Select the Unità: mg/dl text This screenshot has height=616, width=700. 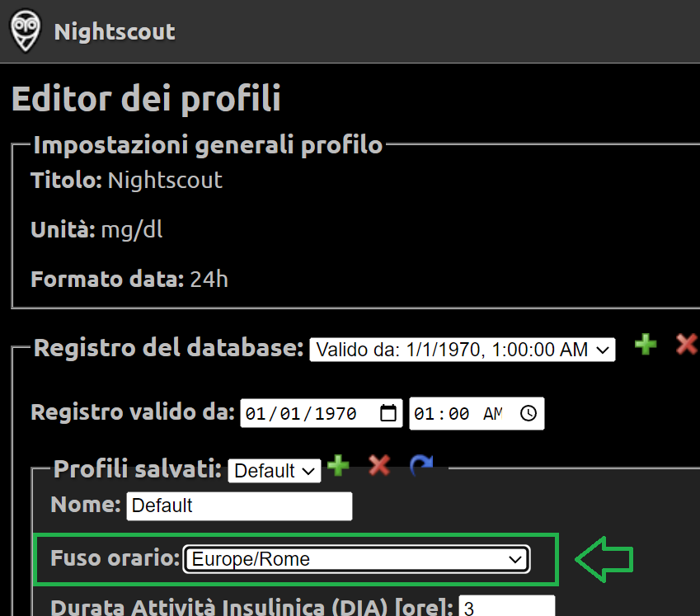(x=96, y=230)
